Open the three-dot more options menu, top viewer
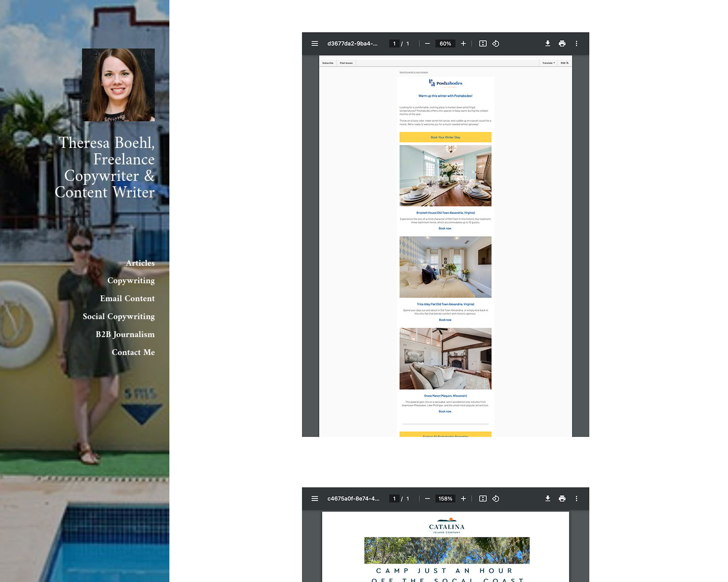Image resolution: width=728 pixels, height=582 pixels. pos(577,43)
